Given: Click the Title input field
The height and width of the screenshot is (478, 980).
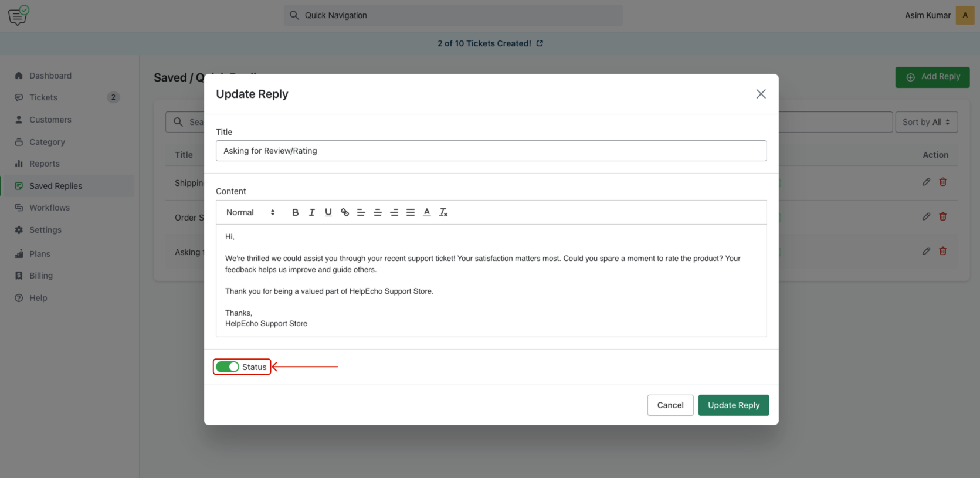Looking at the screenshot, I should pos(491,151).
